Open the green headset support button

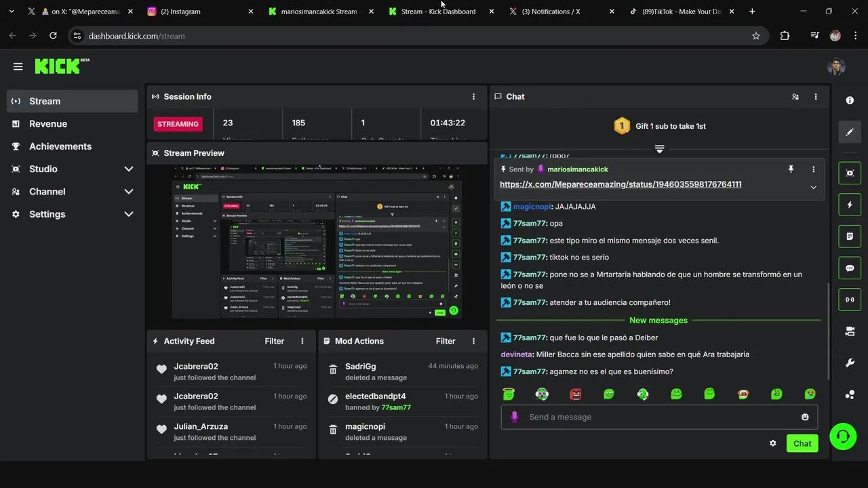point(843,436)
